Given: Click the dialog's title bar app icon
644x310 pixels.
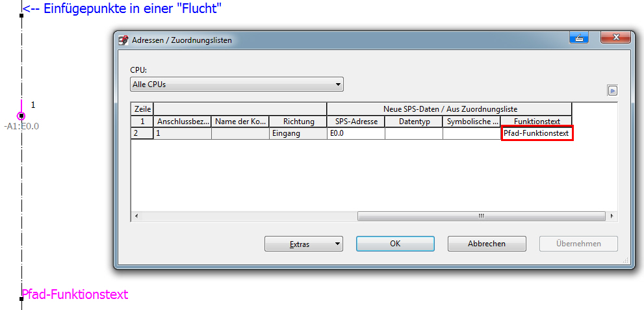Looking at the screenshot, I should (123, 40).
